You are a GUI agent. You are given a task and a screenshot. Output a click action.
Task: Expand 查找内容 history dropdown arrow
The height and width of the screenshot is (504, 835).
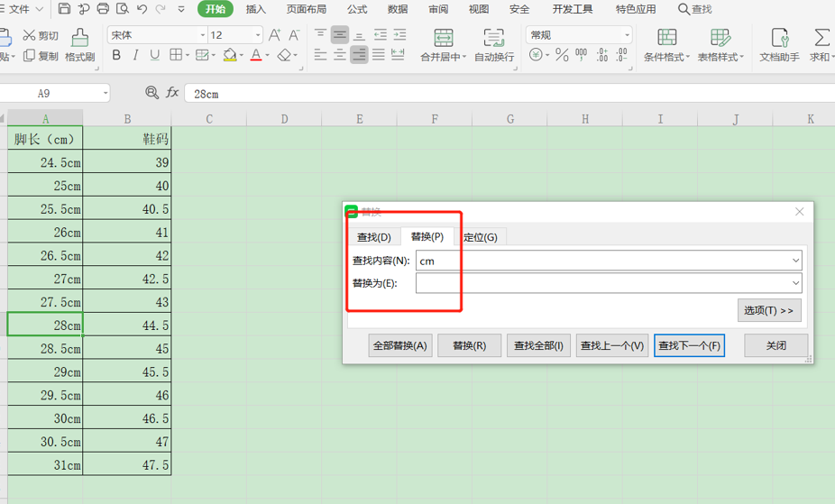[x=795, y=261]
